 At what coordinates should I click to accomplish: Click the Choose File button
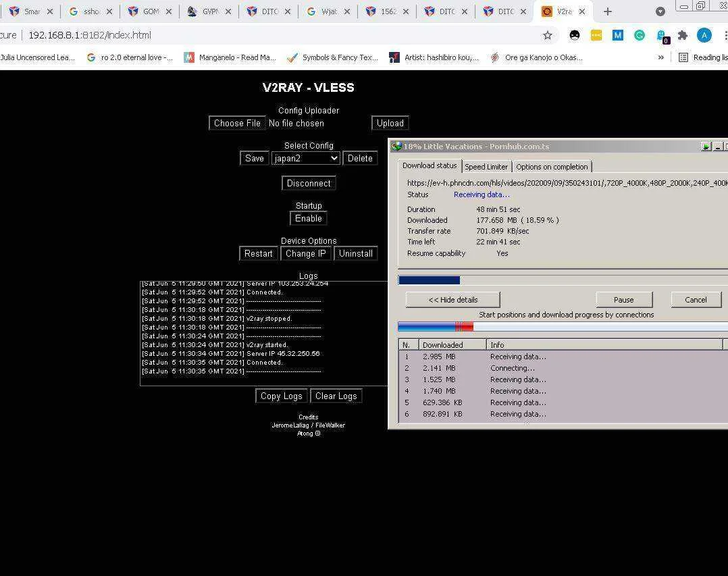tap(237, 123)
